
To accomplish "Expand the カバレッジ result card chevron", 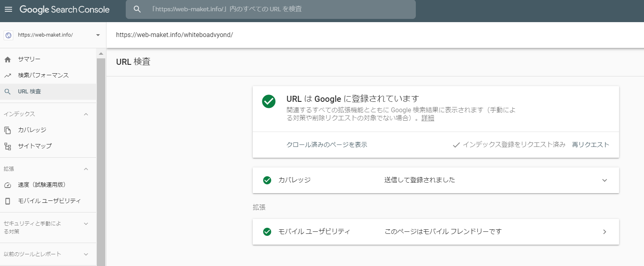I will 604,180.
